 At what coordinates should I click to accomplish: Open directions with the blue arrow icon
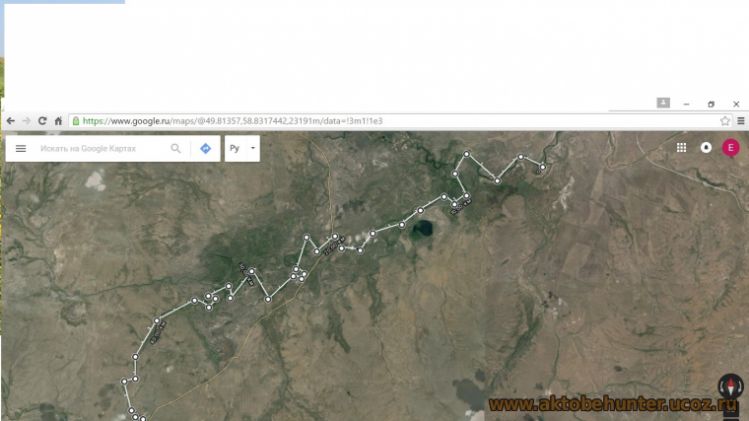205,149
